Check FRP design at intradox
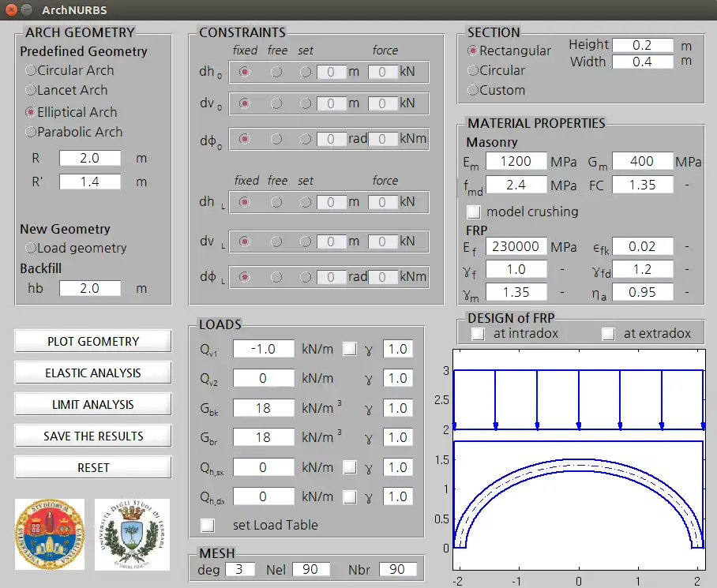The width and height of the screenshot is (717, 588). [x=476, y=334]
